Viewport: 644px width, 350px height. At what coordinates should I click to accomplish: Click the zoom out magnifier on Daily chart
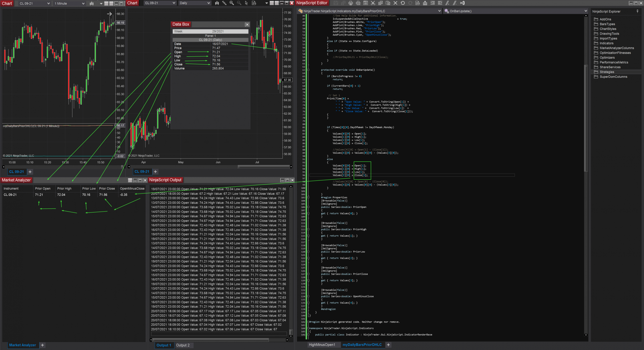click(239, 3)
